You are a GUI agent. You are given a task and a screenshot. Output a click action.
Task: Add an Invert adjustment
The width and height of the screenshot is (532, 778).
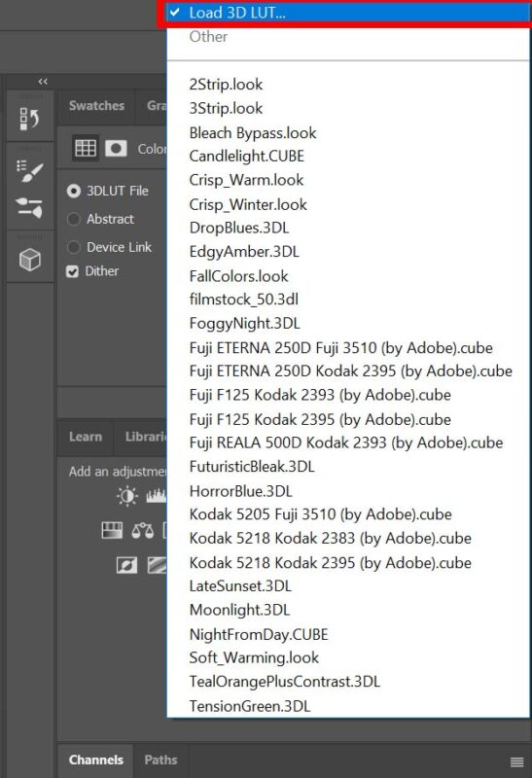coord(126,565)
